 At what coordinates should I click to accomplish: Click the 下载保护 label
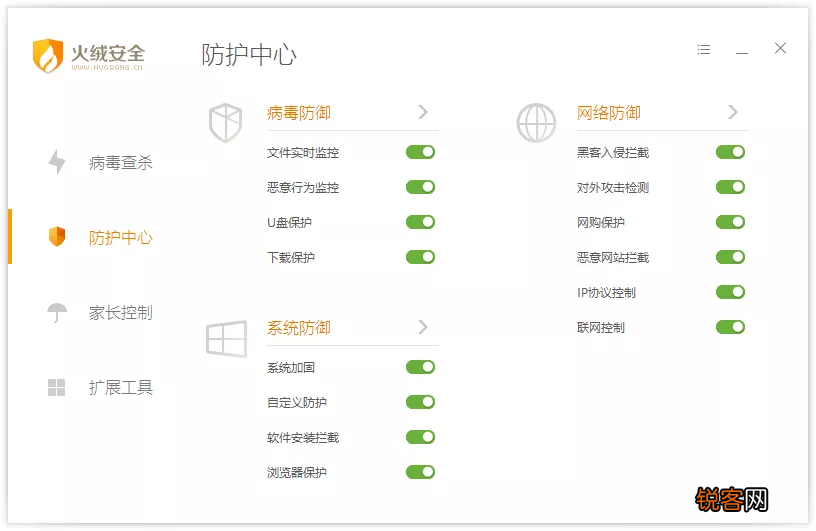pos(291,257)
